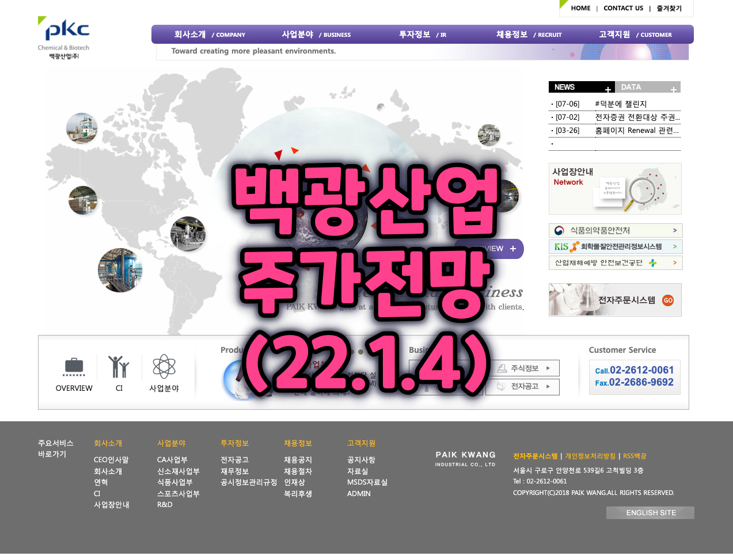
Task: Open the 회사소개 / COMPANY menu
Action: point(210,35)
